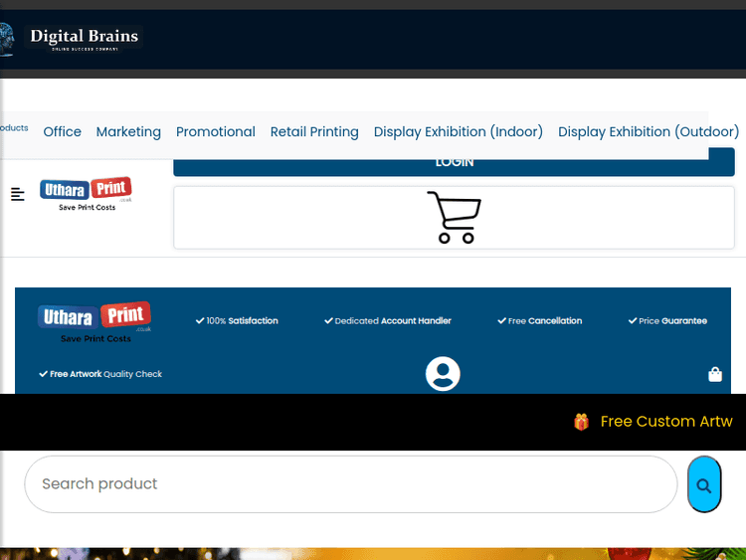Click the Free Custom Artwork ticker text
Viewport: 746px width, 560px height.
666,422
